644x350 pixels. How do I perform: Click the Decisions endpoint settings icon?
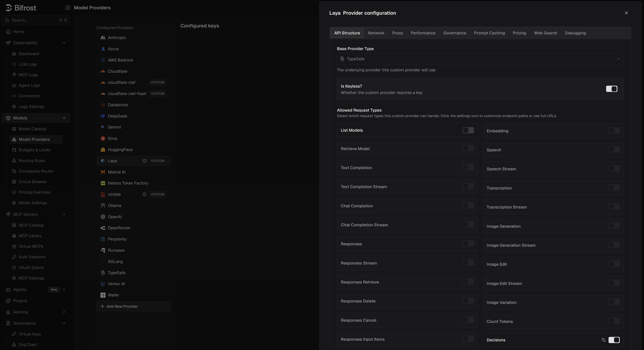click(604, 340)
